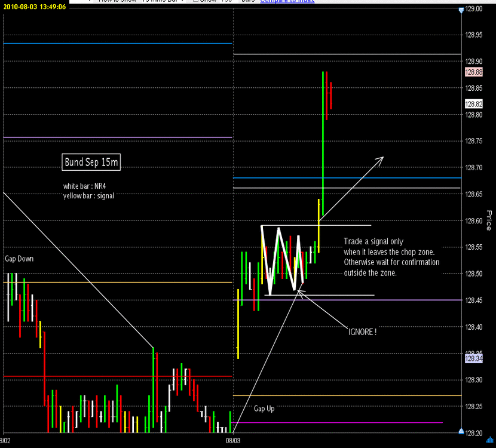Click the 128.30 price axis label
The width and height of the screenshot is (496, 448).
[x=474, y=380]
